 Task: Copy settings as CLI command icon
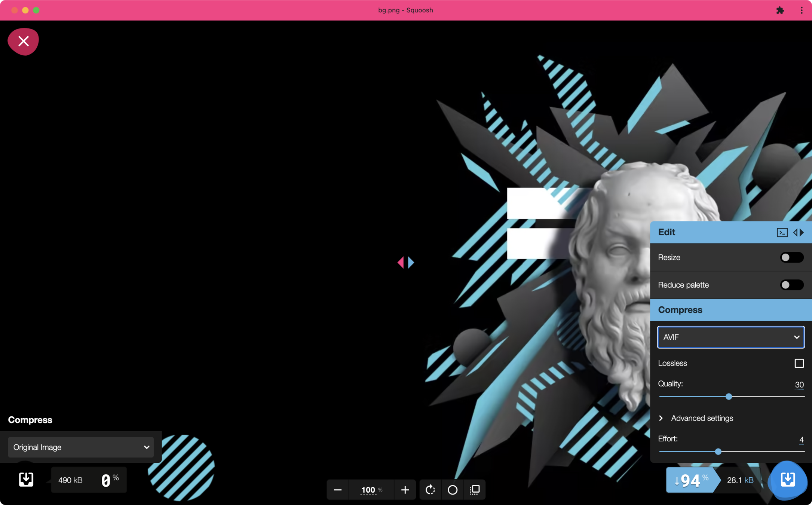pyautogui.click(x=782, y=232)
